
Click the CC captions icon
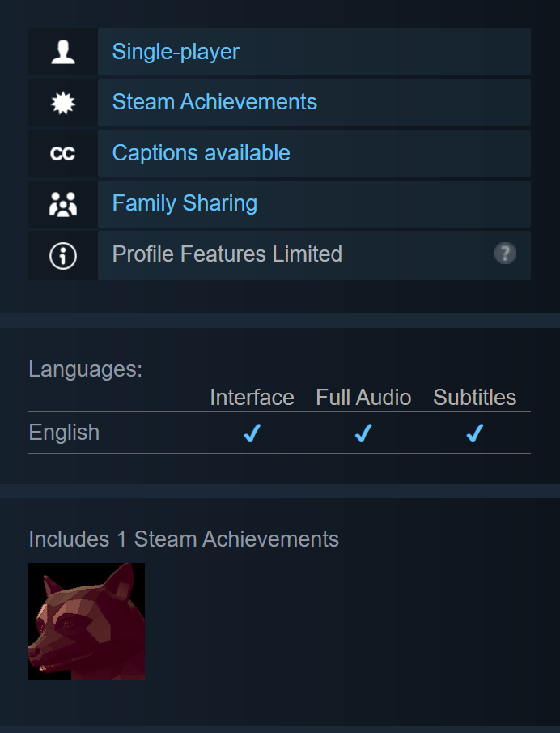click(x=62, y=153)
